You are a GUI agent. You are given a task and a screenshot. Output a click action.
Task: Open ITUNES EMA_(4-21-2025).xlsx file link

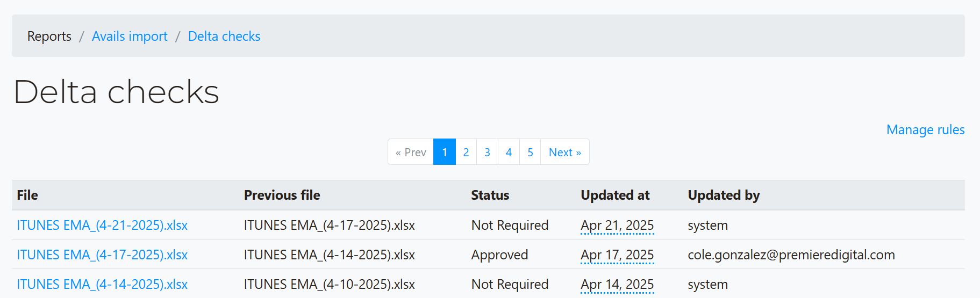pyautogui.click(x=102, y=226)
